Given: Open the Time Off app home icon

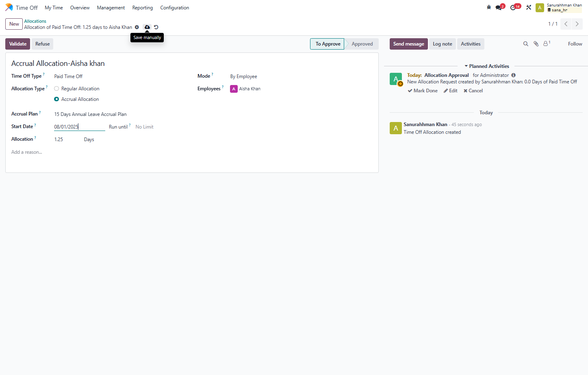Looking at the screenshot, I should click(x=9, y=7).
